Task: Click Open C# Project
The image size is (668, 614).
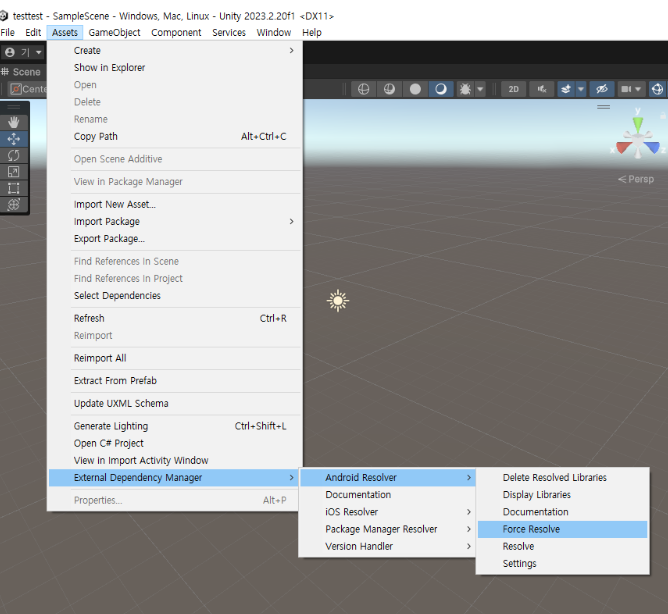Action: click(175, 443)
